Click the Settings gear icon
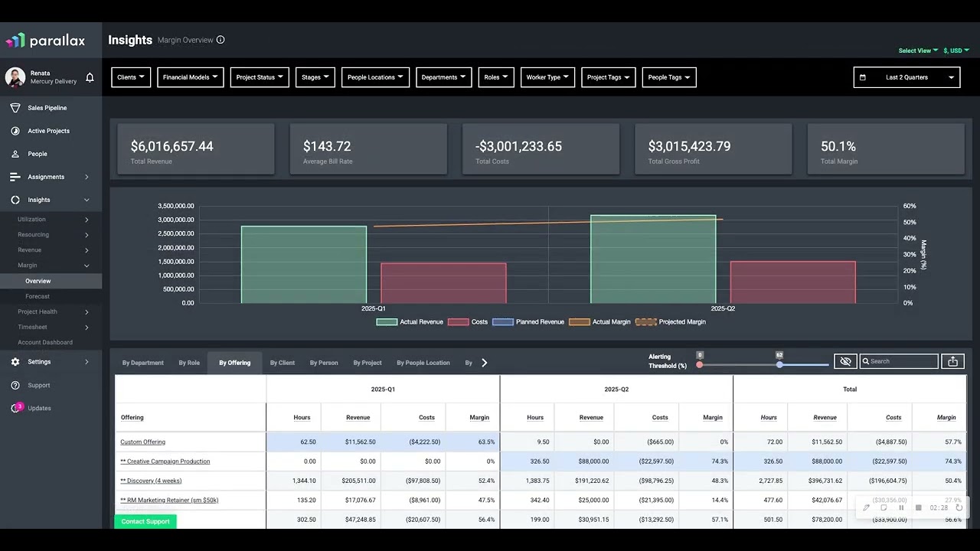Screen dimensions: 980x551 point(15,362)
